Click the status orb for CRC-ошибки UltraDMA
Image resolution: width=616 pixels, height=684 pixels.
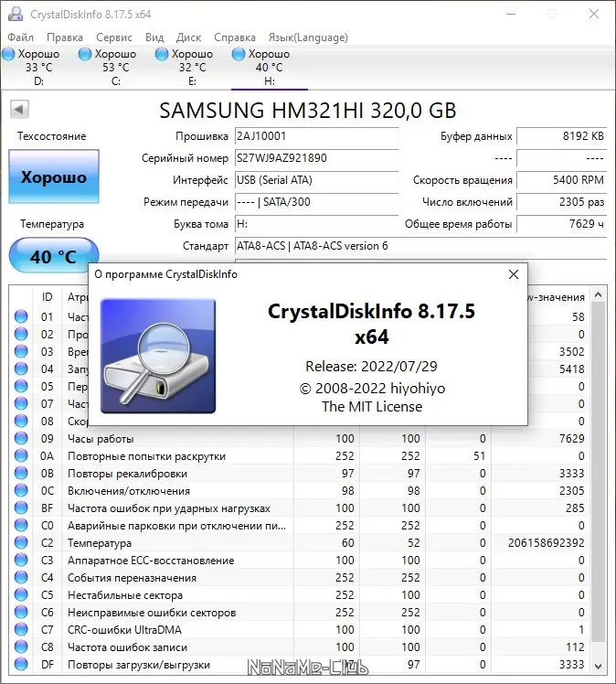[x=21, y=629]
